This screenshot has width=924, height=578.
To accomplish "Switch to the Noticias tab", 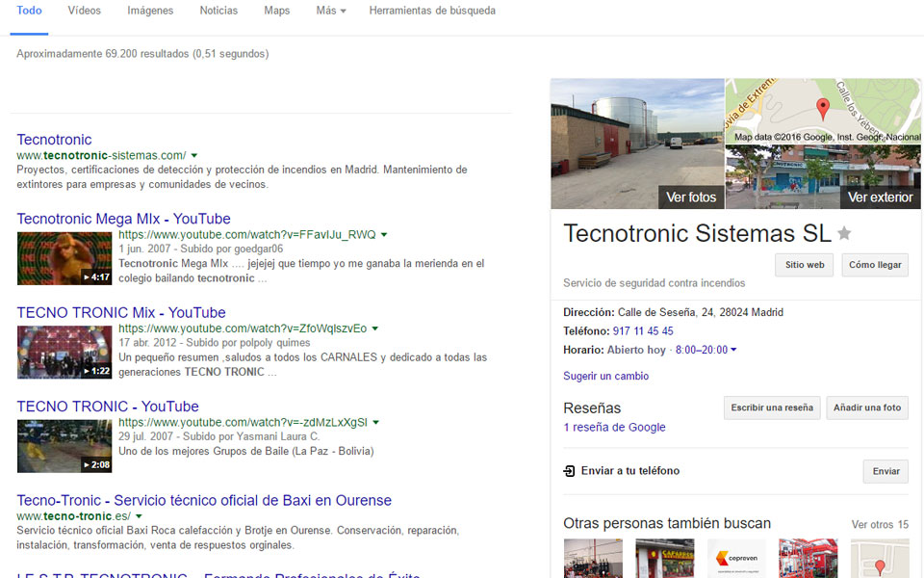I will click(218, 11).
